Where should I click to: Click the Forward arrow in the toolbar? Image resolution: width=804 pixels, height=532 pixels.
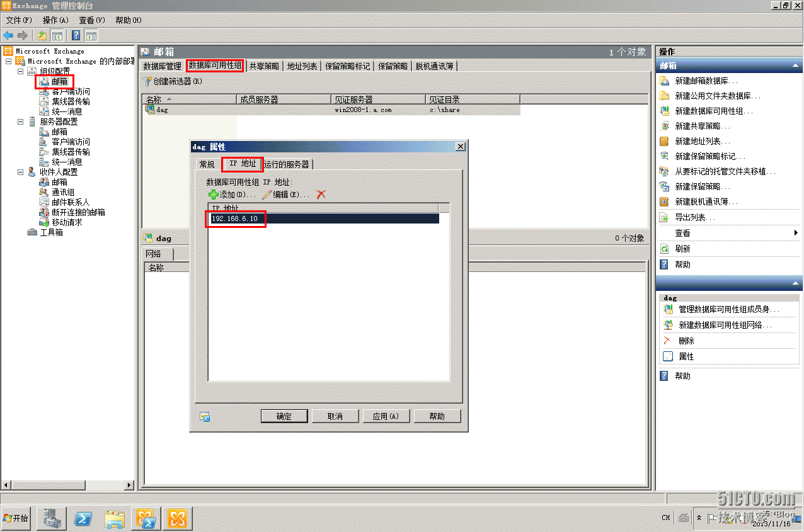[23, 35]
